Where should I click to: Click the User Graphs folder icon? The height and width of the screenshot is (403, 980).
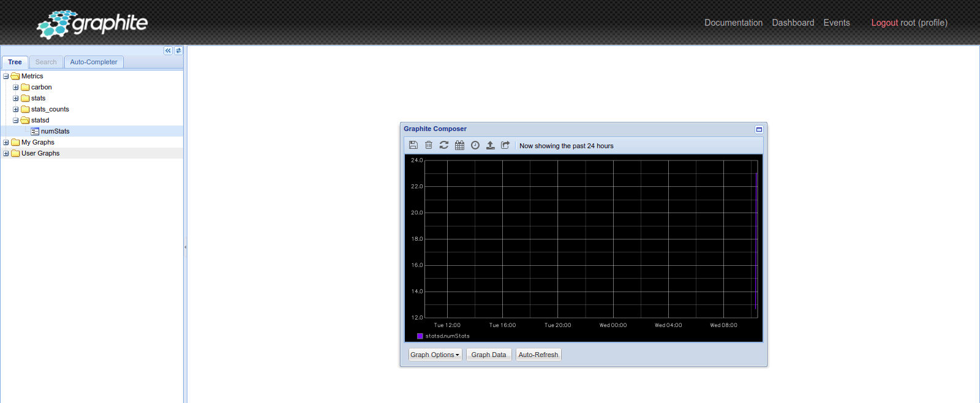[15, 153]
